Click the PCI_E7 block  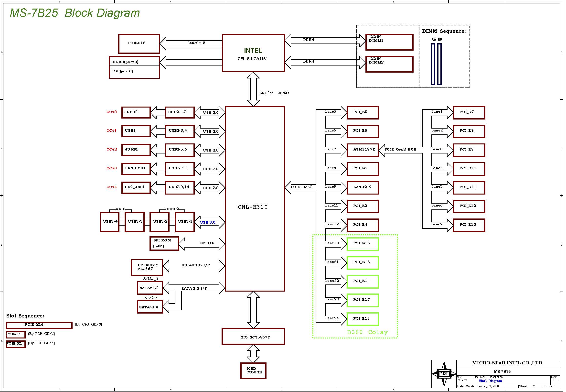[x=469, y=113]
